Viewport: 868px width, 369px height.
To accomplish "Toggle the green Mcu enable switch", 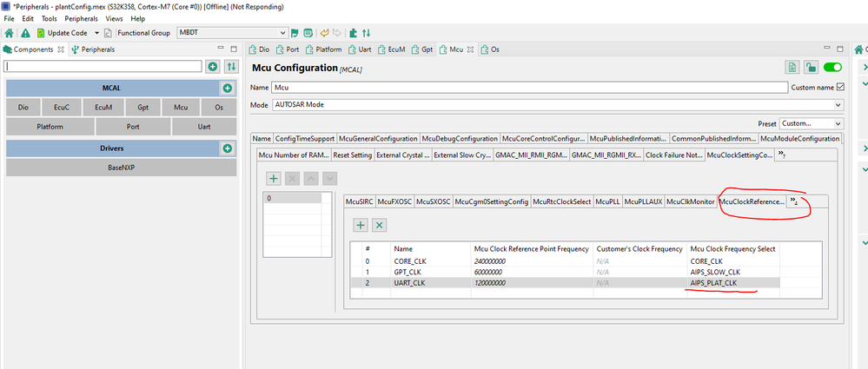I will coord(832,68).
